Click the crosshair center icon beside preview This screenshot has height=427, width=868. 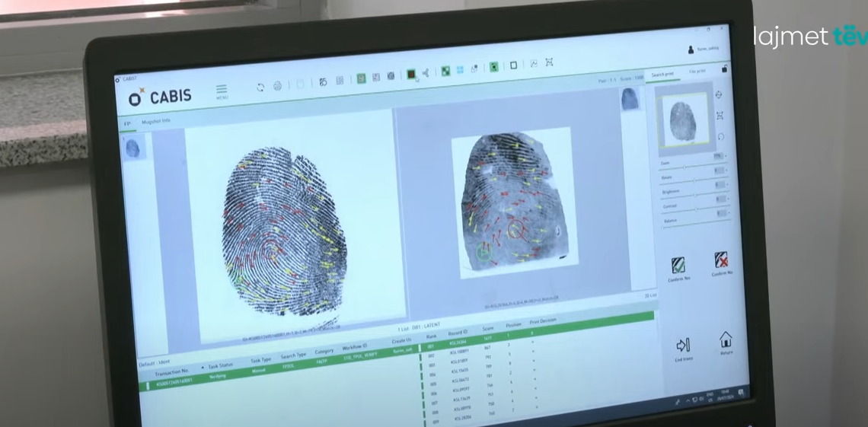tap(719, 94)
